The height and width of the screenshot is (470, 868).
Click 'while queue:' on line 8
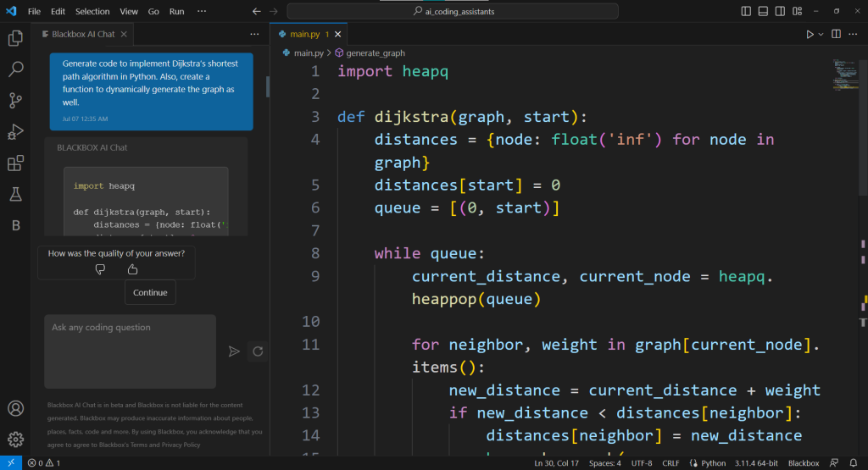[x=429, y=253]
